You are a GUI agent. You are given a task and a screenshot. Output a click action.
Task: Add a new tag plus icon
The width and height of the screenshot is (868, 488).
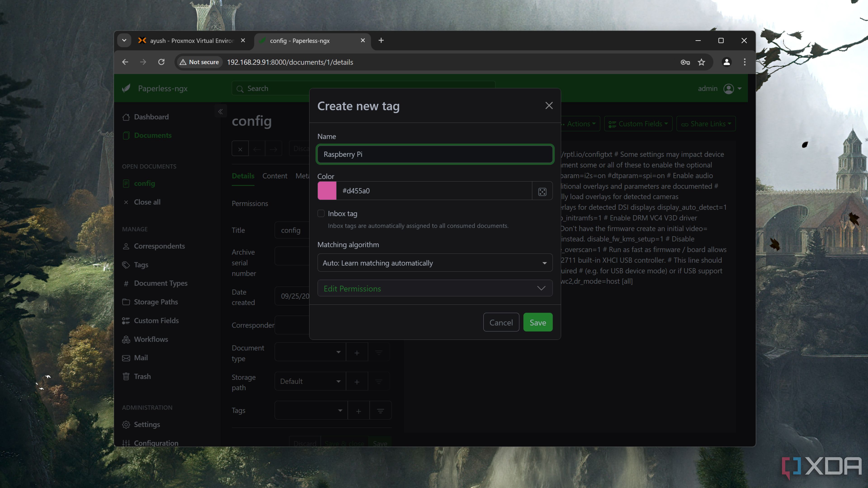(359, 411)
